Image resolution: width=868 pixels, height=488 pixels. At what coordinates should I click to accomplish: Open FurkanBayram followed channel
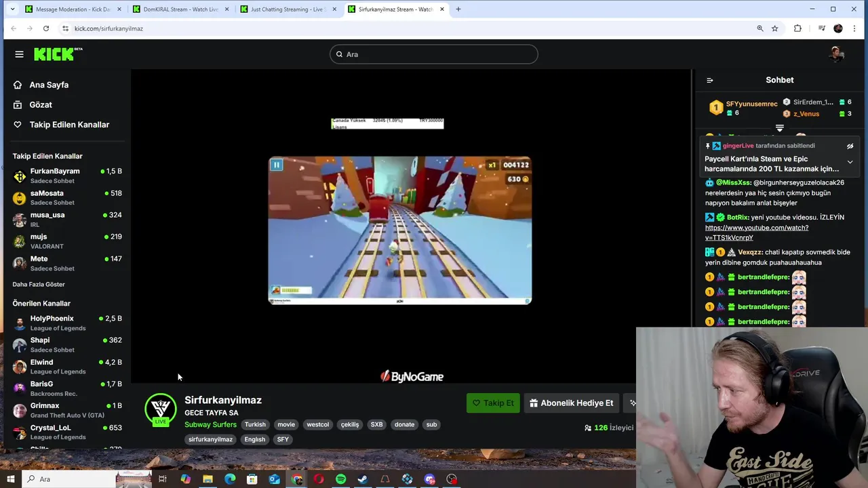click(x=66, y=176)
